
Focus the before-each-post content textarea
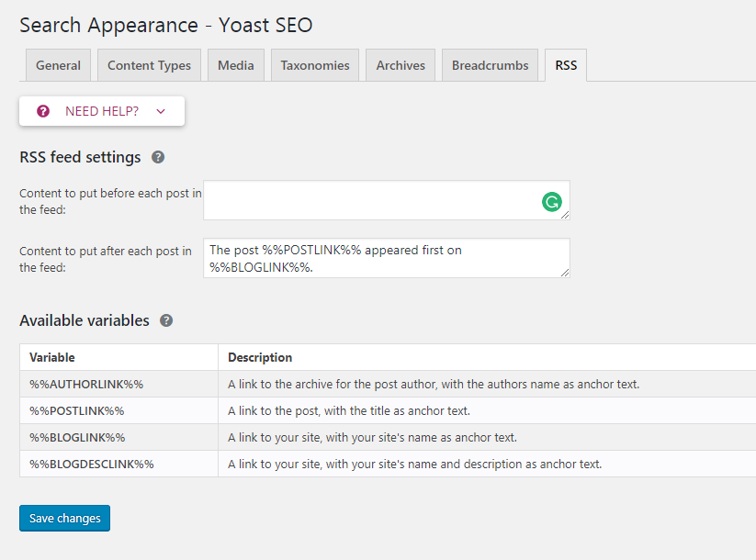click(387, 200)
